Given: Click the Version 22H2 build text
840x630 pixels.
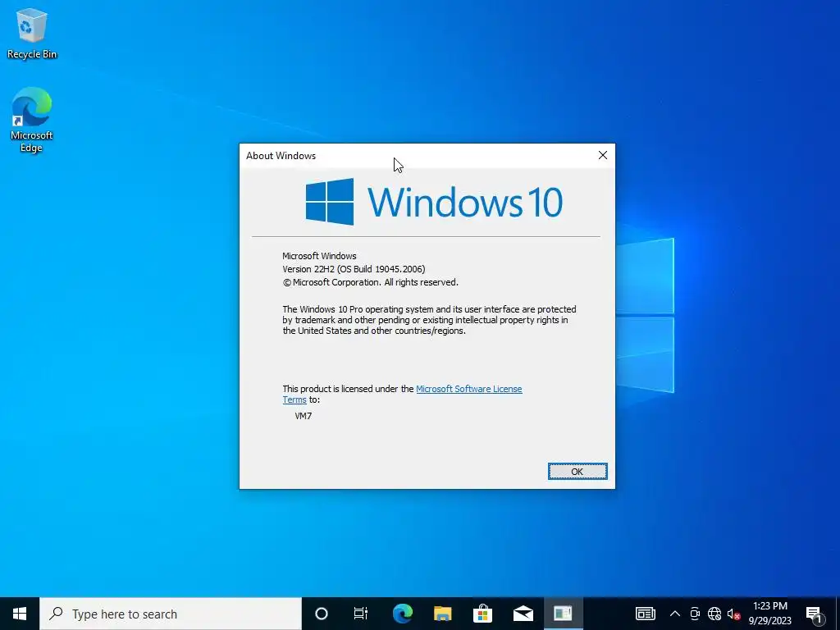Looking at the screenshot, I should 354,269.
